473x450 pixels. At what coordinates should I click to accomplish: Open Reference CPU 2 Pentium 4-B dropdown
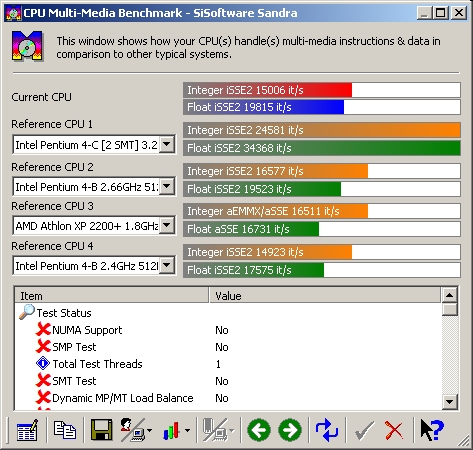click(x=167, y=186)
